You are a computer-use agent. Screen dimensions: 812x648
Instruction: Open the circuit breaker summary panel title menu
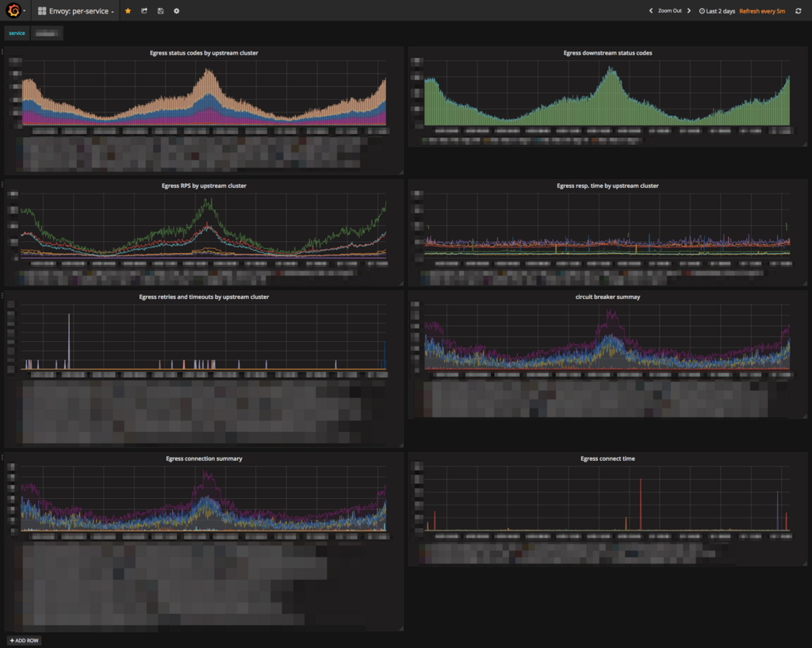click(607, 297)
